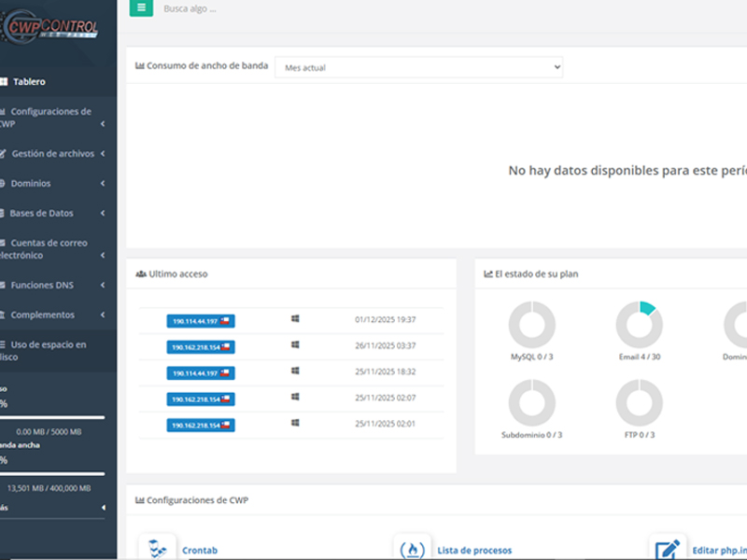This screenshot has width=747, height=560.
Task: Open the Mes actual period dropdown
Action: (x=418, y=67)
